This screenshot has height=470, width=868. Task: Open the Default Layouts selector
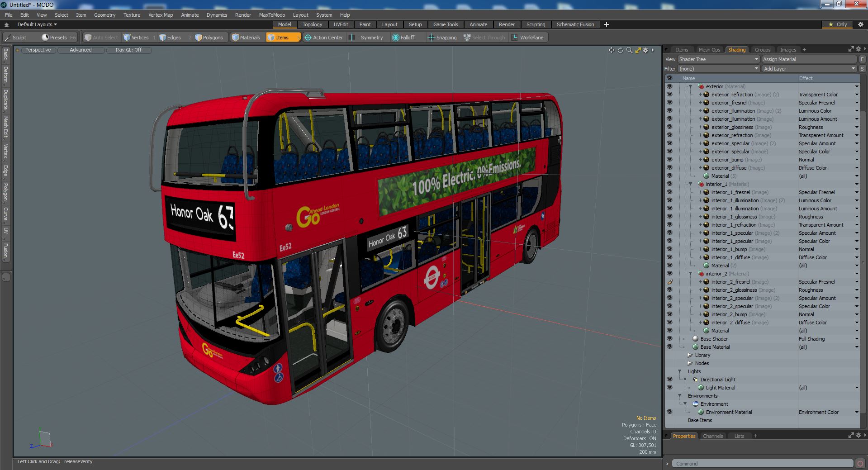37,24
